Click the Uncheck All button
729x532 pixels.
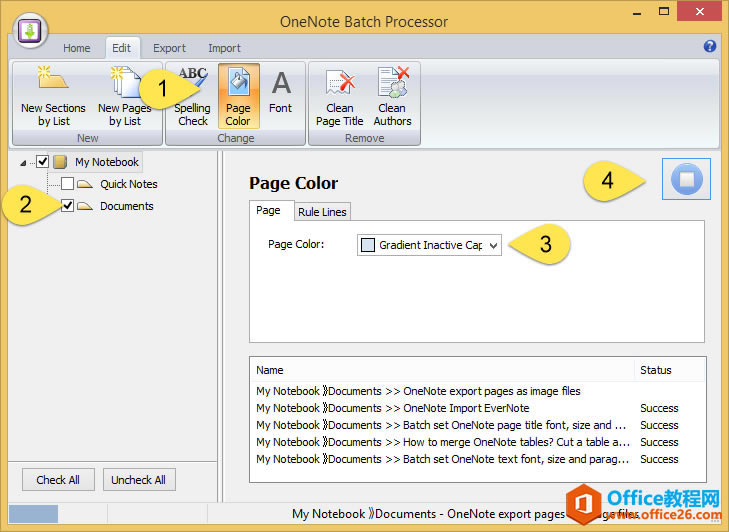[x=138, y=479]
